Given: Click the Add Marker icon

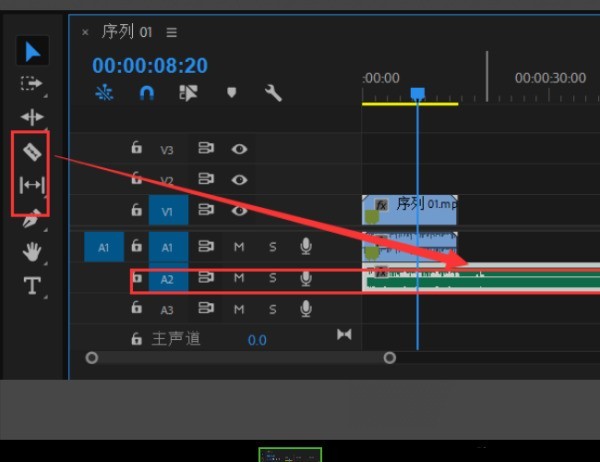Looking at the screenshot, I should tap(231, 93).
